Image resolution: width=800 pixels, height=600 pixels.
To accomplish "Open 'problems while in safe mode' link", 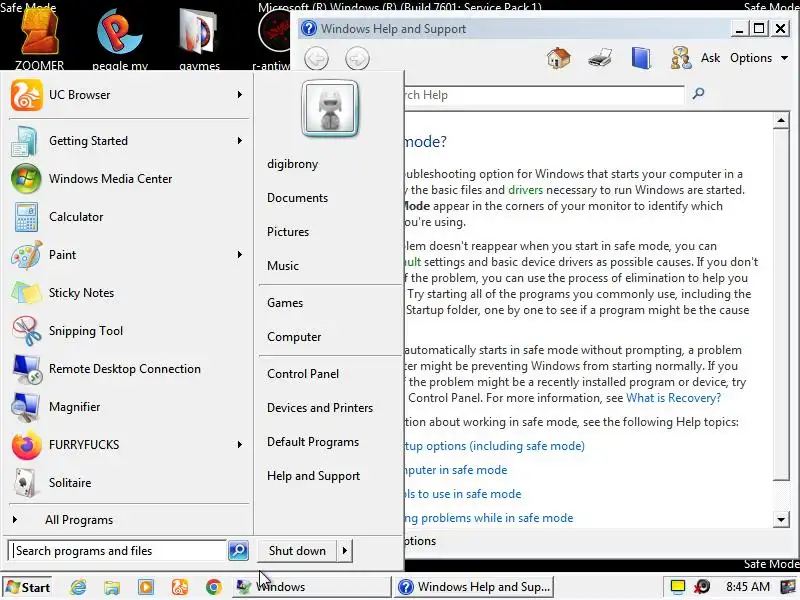I will pos(489,518).
